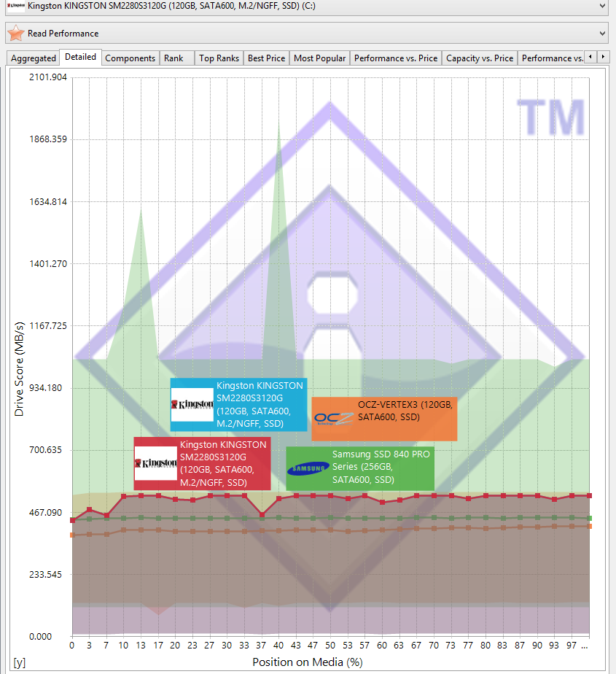Image resolution: width=616 pixels, height=674 pixels.
Task: Click the tab scroll right arrow
Action: 603,57
